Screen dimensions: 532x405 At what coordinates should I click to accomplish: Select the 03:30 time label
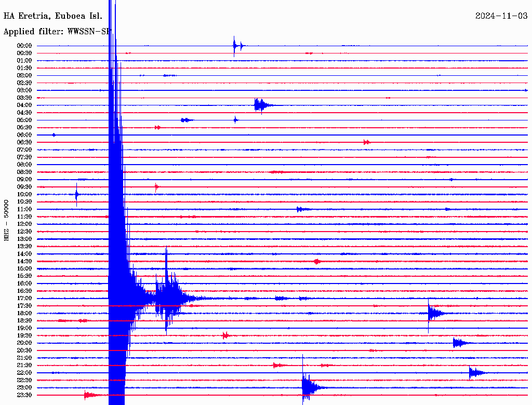click(x=24, y=98)
